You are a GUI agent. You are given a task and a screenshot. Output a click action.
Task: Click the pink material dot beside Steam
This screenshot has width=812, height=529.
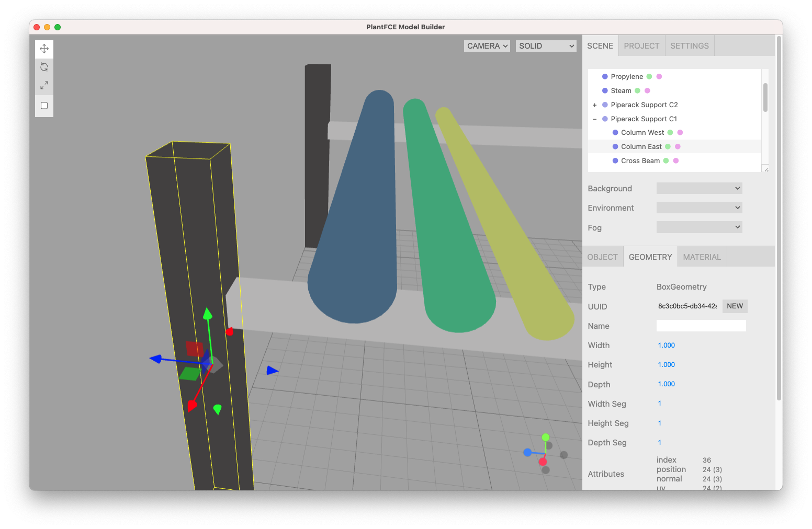pyautogui.click(x=647, y=90)
